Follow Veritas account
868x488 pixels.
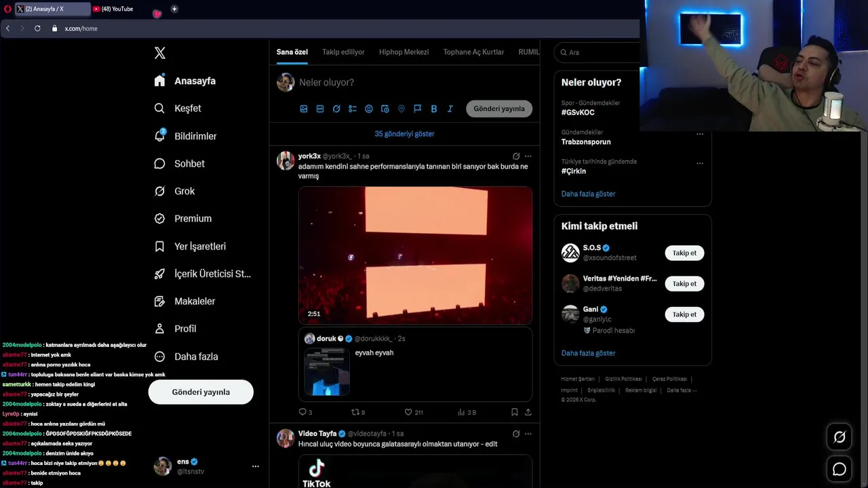pyautogui.click(x=684, y=283)
